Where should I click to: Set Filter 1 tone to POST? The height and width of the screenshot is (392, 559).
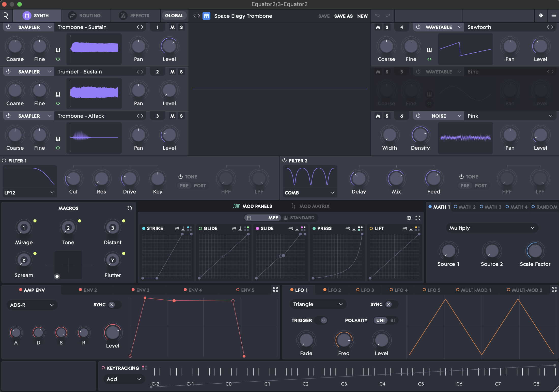[x=200, y=186]
